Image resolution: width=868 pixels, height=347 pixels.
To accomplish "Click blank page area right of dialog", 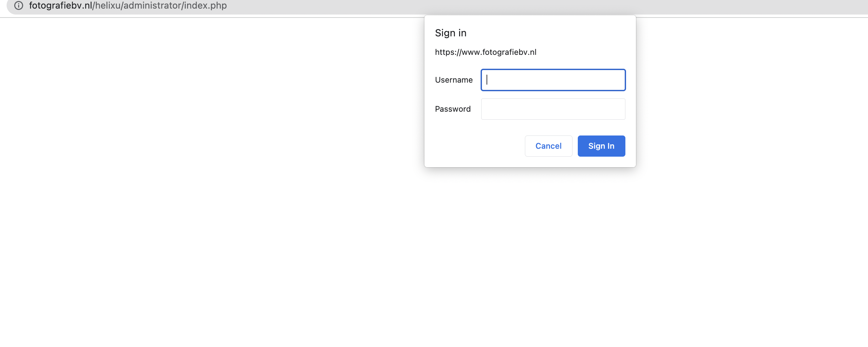I will pyautogui.click(x=741, y=135).
